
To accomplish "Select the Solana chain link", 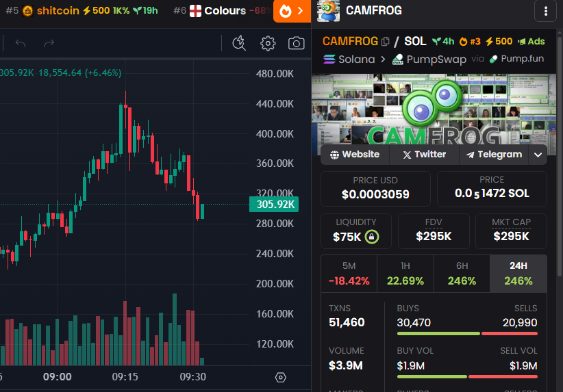I will (349, 60).
